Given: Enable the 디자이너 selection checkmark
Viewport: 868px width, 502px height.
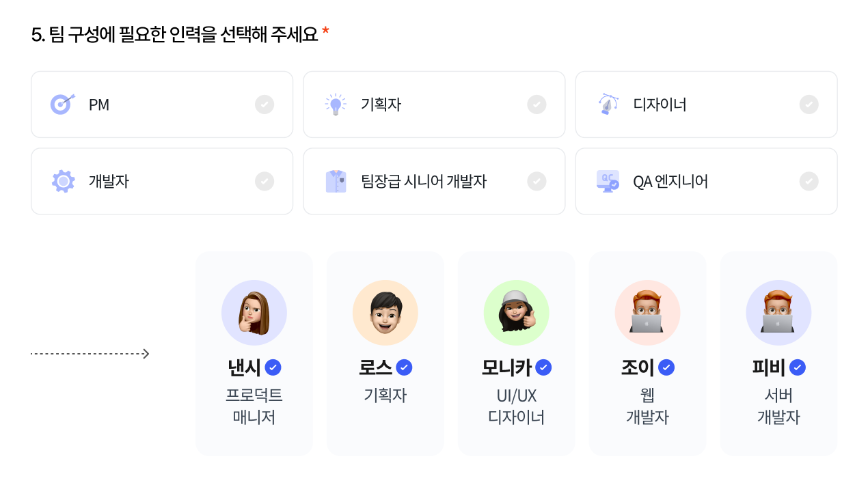Looking at the screenshot, I should point(809,104).
